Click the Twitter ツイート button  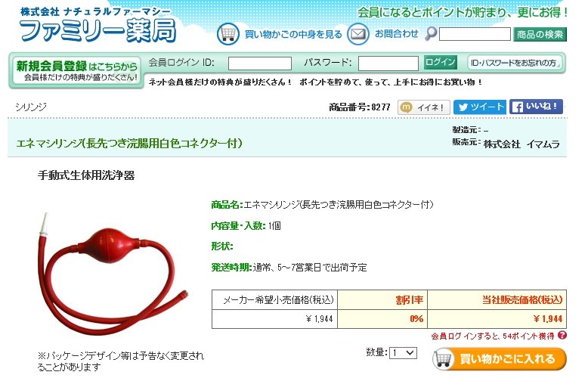(480, 107)
